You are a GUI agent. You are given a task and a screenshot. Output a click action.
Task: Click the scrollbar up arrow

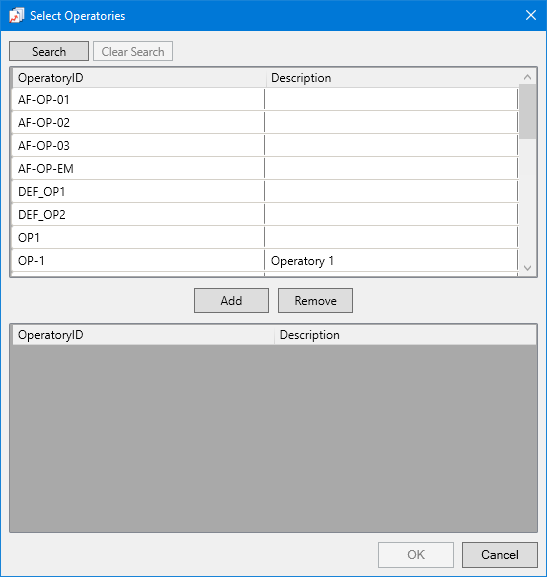(x=527, y=77)
